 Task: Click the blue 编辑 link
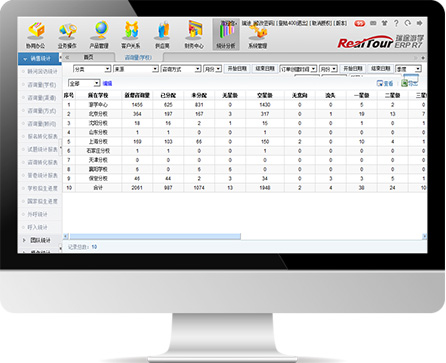pos(107,83)
